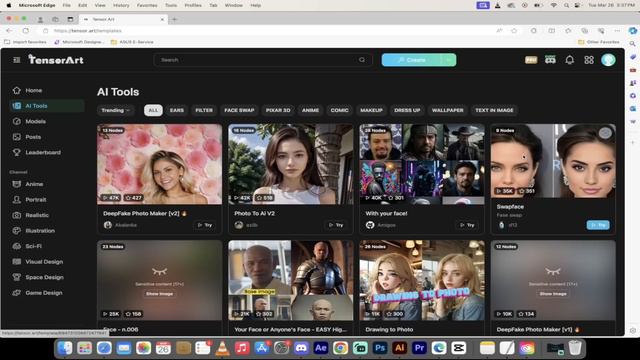
Task: Go to Posts in the sidebar
Action: (33, 137)
